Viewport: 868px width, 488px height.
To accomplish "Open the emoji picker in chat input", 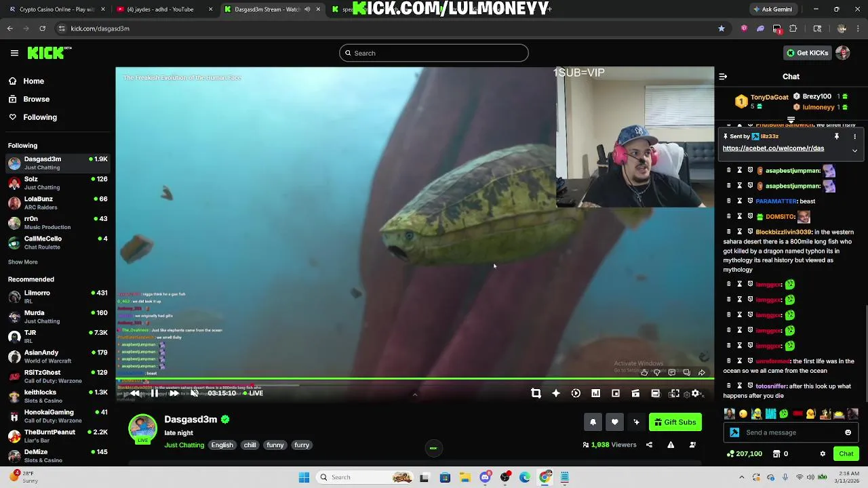I will (x=848, y=432).
